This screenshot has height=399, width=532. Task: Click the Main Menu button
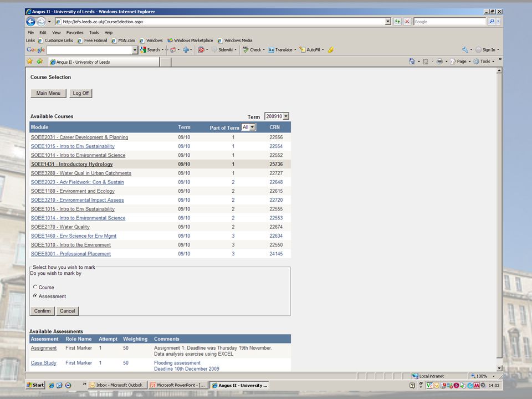pos(49,93)
